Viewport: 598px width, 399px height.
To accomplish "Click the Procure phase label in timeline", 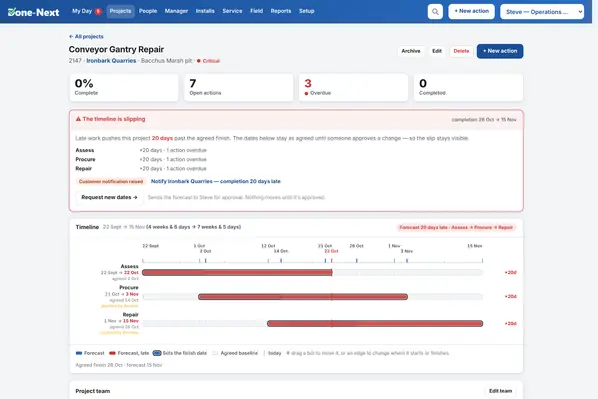I will [x=129, y=288].
